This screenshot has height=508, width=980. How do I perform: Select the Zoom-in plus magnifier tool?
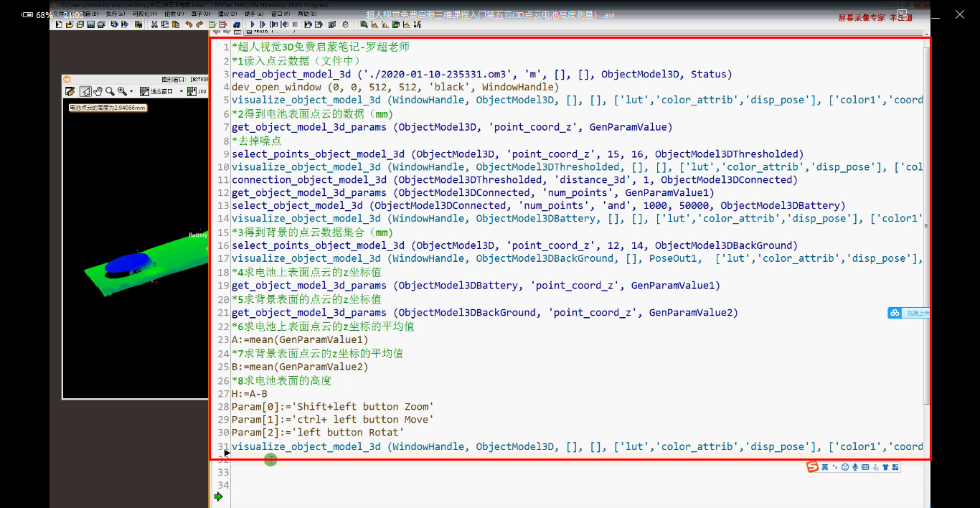(122, 91)
